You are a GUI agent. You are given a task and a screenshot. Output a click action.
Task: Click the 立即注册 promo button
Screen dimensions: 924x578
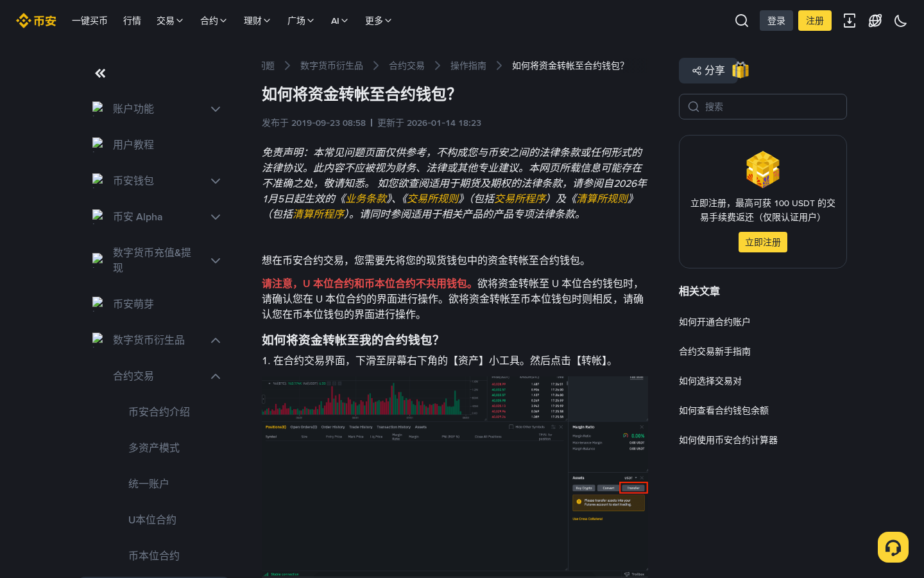[763, 242]
